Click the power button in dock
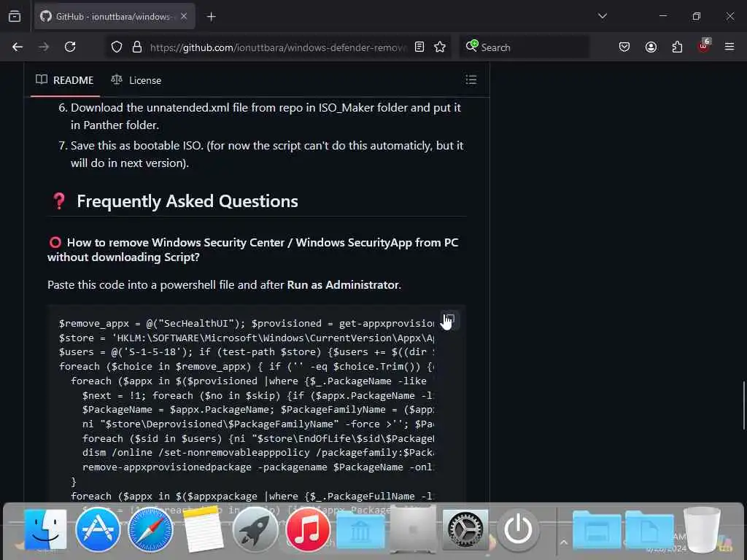This screenshot has width=747, height=560. click(518, 529)
